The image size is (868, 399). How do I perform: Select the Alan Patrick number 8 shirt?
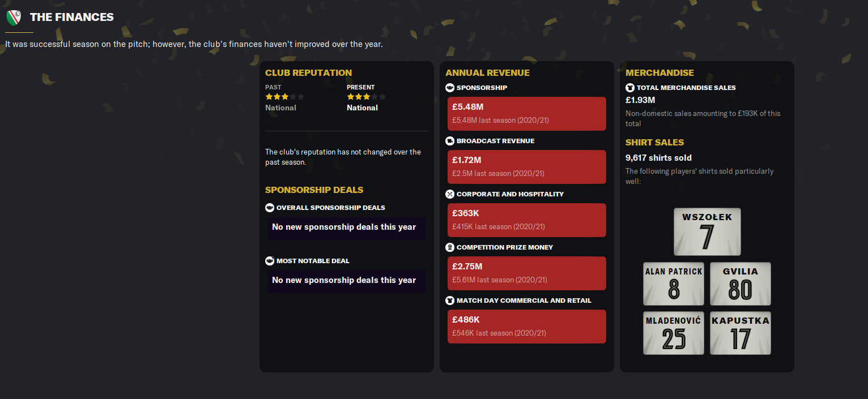[x=674, y=284]
